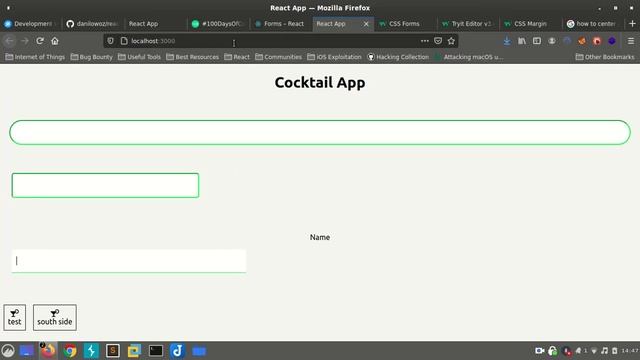Click the browser back arrow
Viewport: 640px width, 360px height.
(9, 41)
